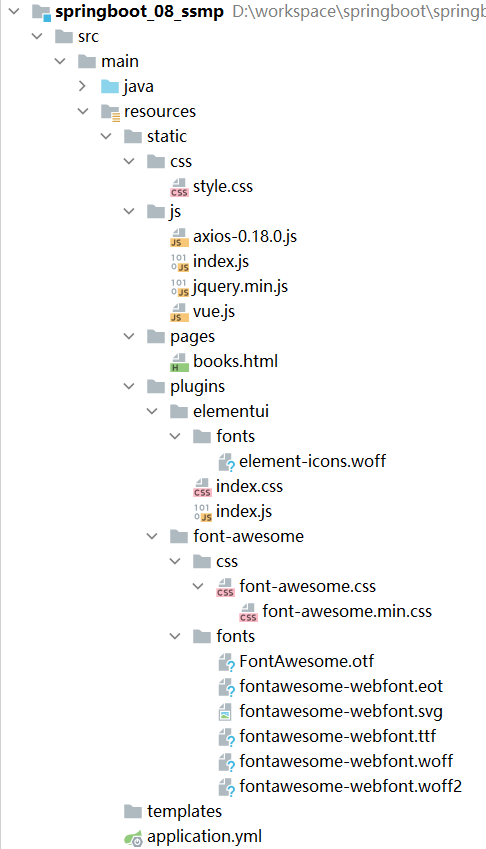This screenshot has height=849, width=486.
Task: Select font-awesome.min.css file
Action: point(347,611)
